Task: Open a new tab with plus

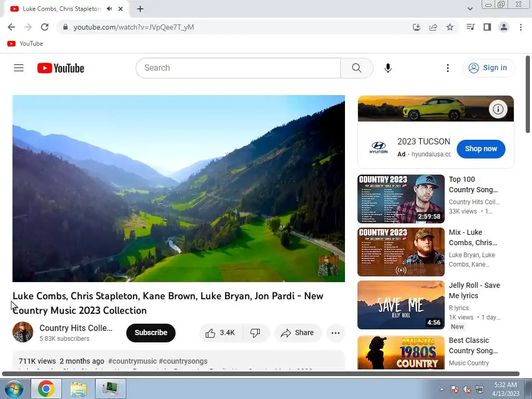Action: point(140,9)
